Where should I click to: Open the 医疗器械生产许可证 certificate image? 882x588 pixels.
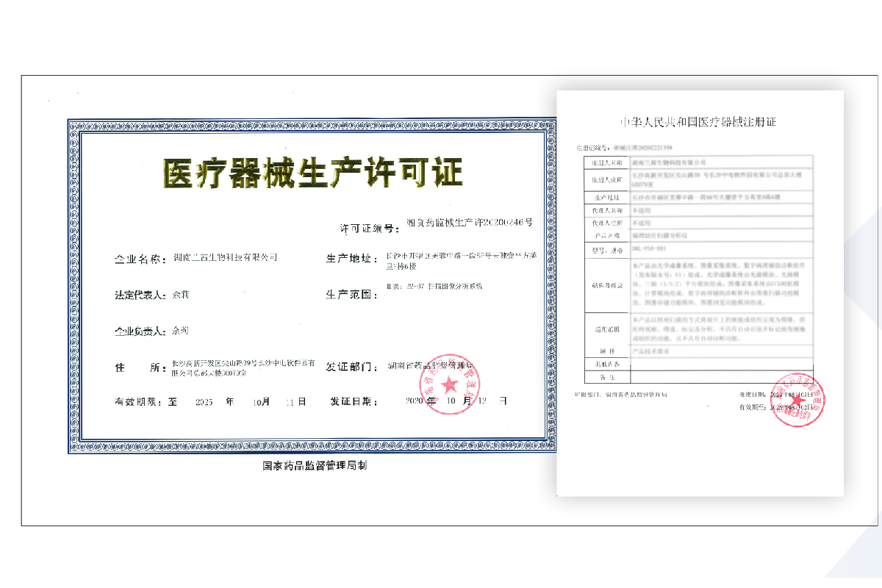313,286
